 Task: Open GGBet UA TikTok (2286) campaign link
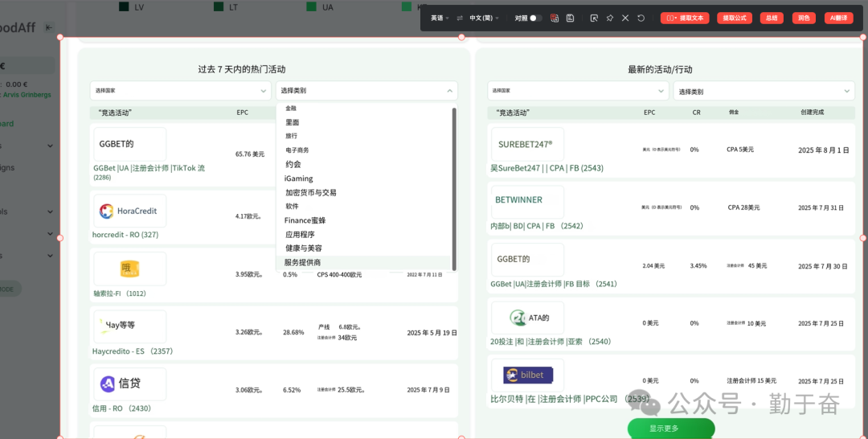(x=149, y=171)
